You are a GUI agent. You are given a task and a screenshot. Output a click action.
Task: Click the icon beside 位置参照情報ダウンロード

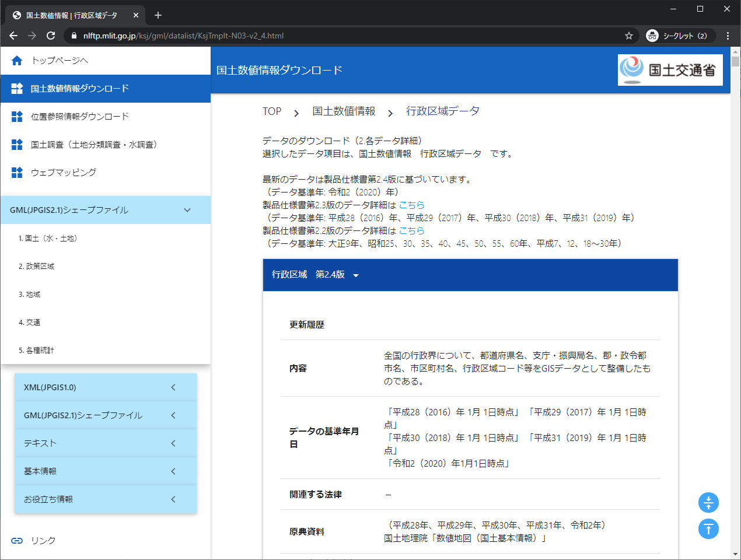17,117
